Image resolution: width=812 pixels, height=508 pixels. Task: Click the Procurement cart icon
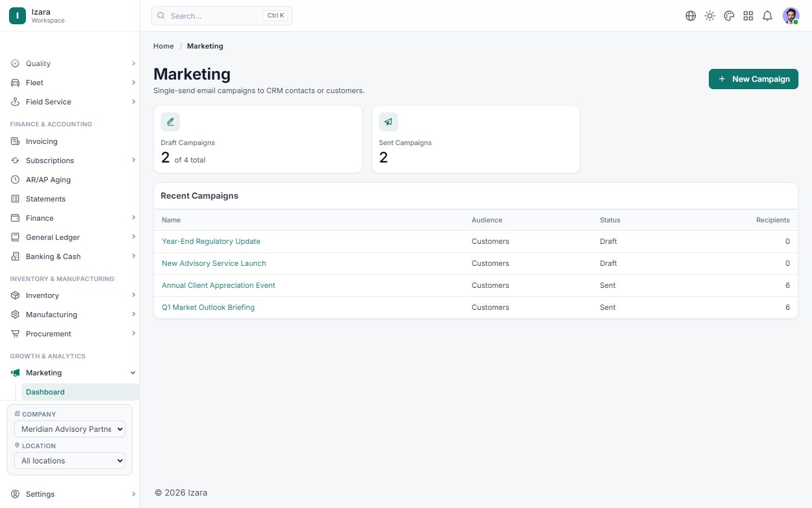[x=15, y=334]
